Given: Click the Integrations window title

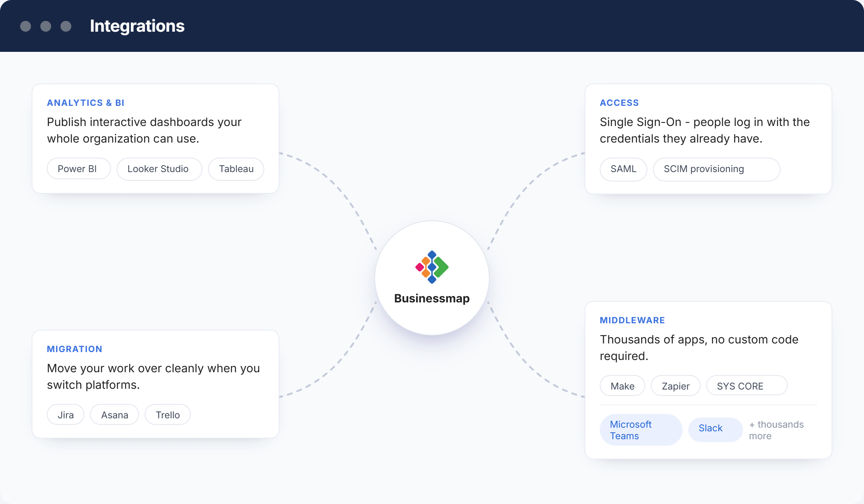Looking at the screenshot, I should (x=137, y=26).
